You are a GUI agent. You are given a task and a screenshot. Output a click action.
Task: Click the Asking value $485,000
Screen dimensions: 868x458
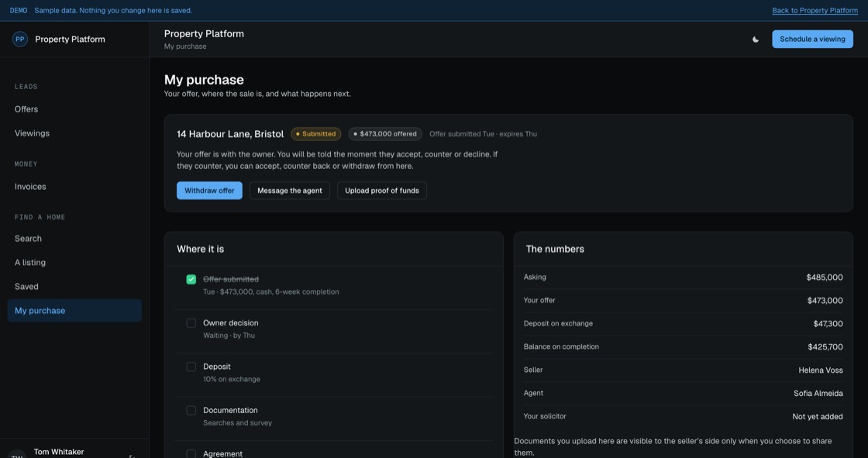(825, 277)
